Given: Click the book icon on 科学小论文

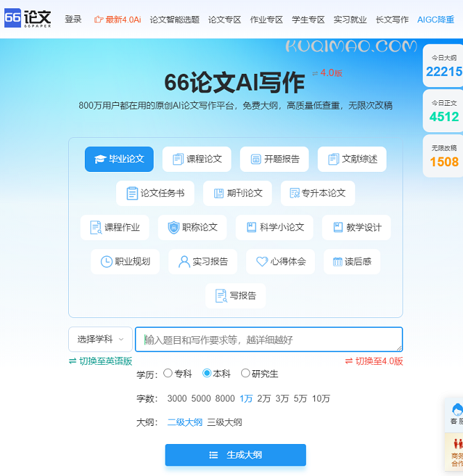Looking at the screenshot, I should 252,228.
